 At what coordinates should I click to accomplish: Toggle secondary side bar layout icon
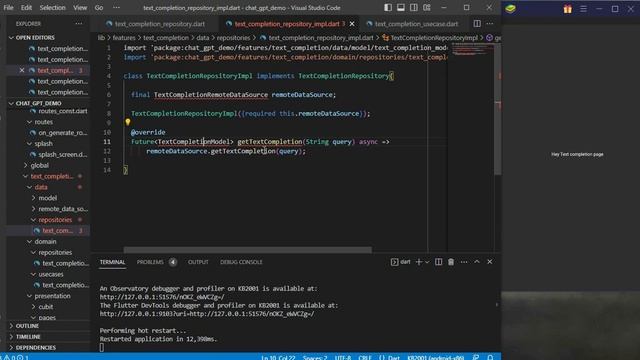(x=414, y=8)
